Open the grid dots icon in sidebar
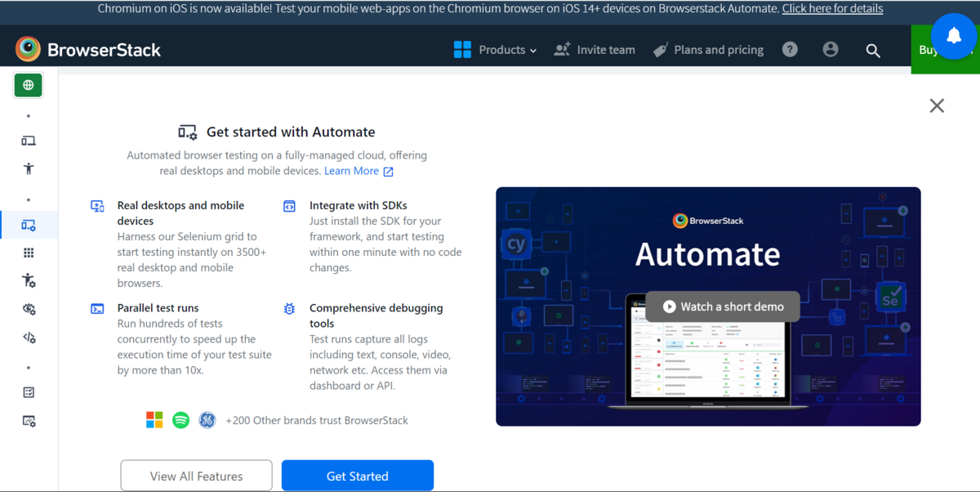This screenshot has height=492, width=980. [29, 253]
